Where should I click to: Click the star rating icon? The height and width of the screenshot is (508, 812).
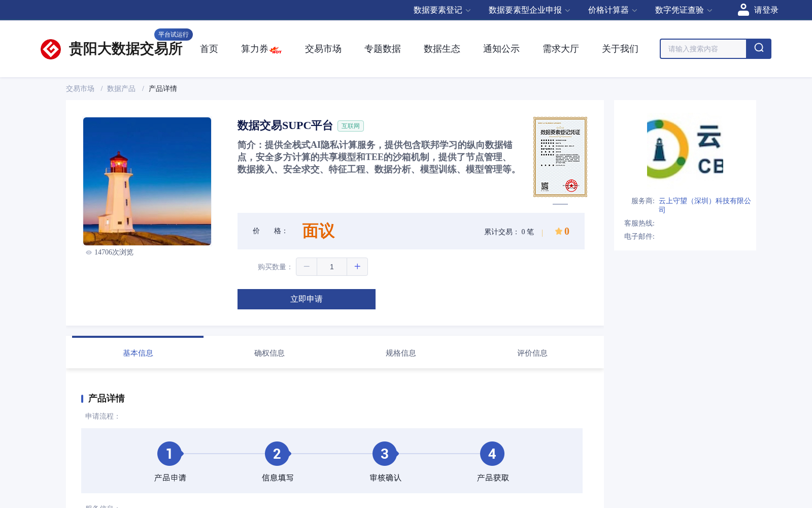point(558,231)
